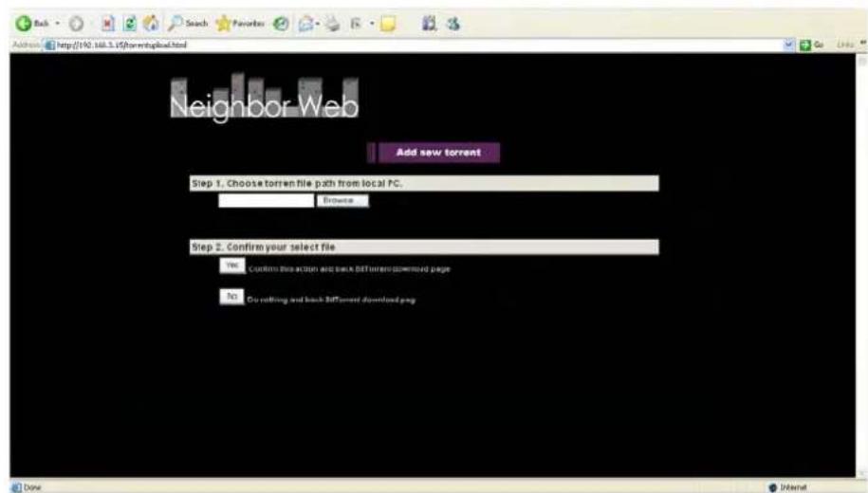Click the torrent file path text field

267,201
